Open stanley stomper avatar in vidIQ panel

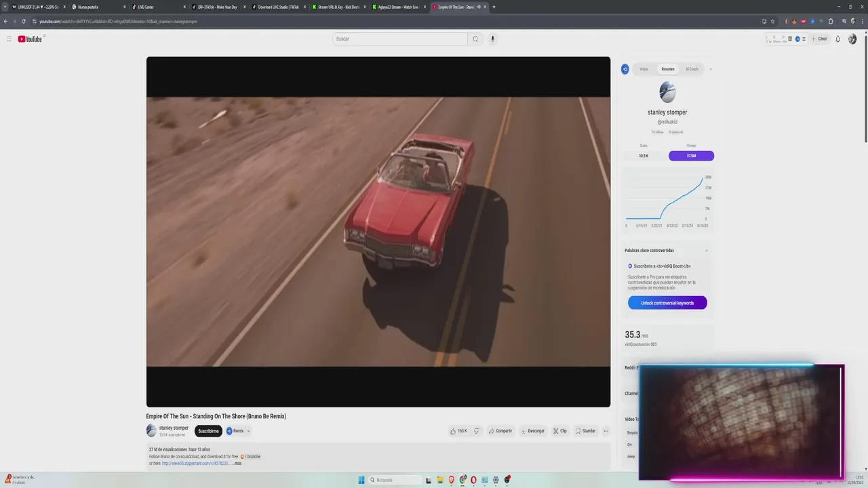[x=667, y=92]
